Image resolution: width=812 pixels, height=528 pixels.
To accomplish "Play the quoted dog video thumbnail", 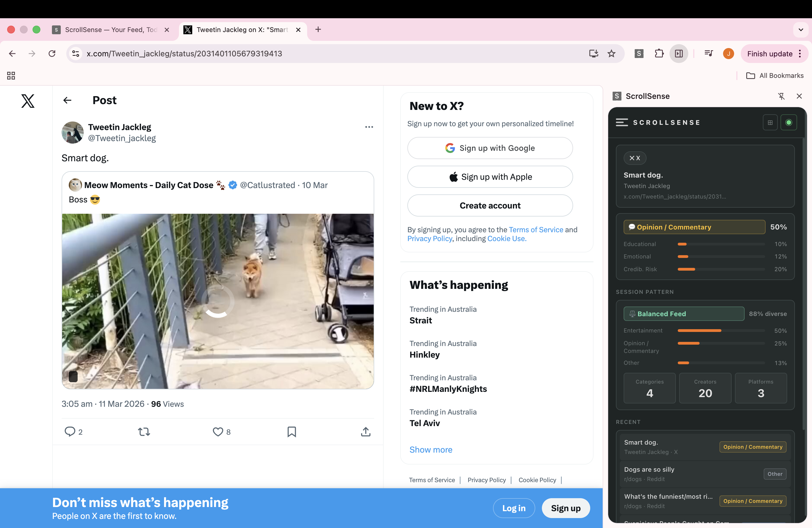I will 218,301.
